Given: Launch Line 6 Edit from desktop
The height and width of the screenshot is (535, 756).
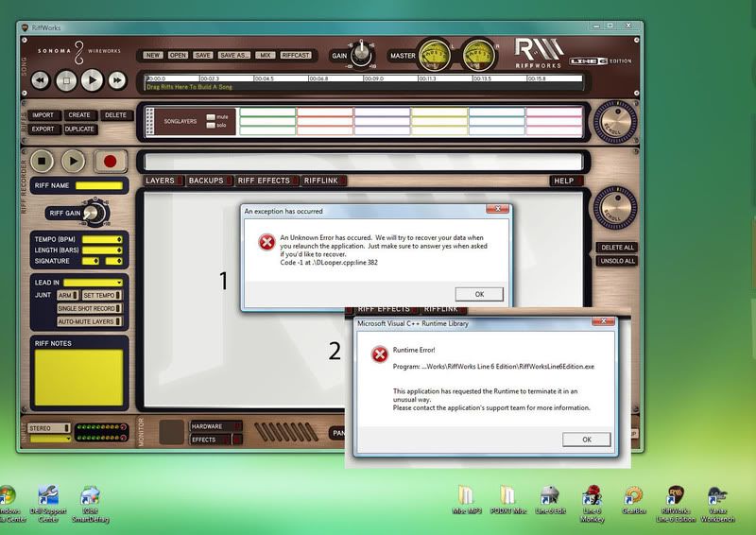Looking at the screenshot, I should coord(550,500).
